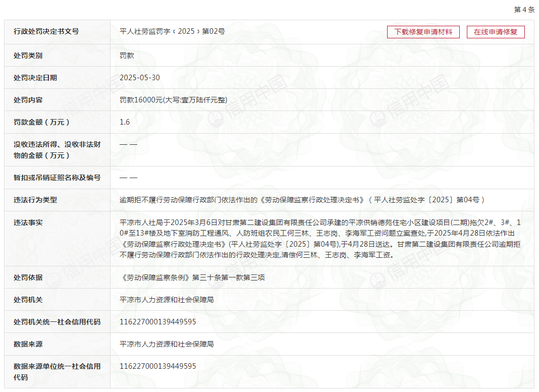Select the 处罚类别 value 罚款
Screen dimensions: 539x392
(x=127, y=55)
